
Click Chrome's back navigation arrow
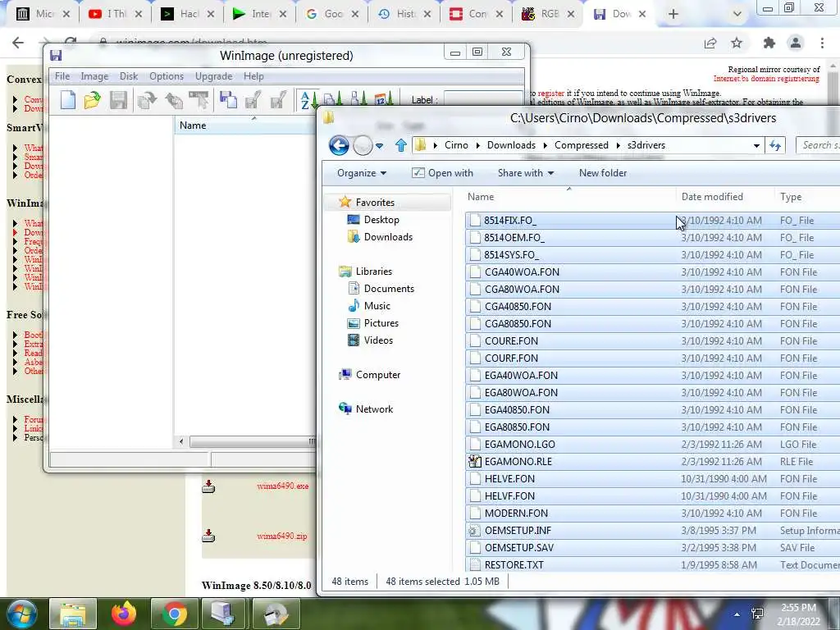(x=18, y=43)
